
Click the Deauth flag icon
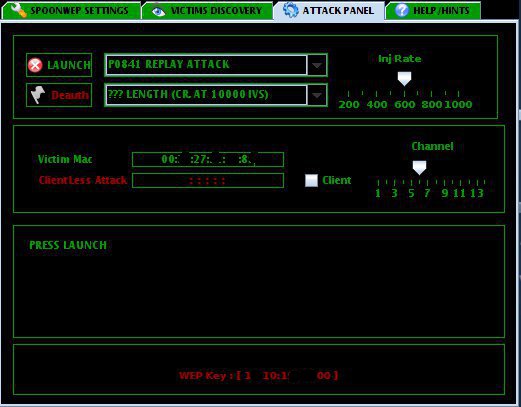point(38,95)
